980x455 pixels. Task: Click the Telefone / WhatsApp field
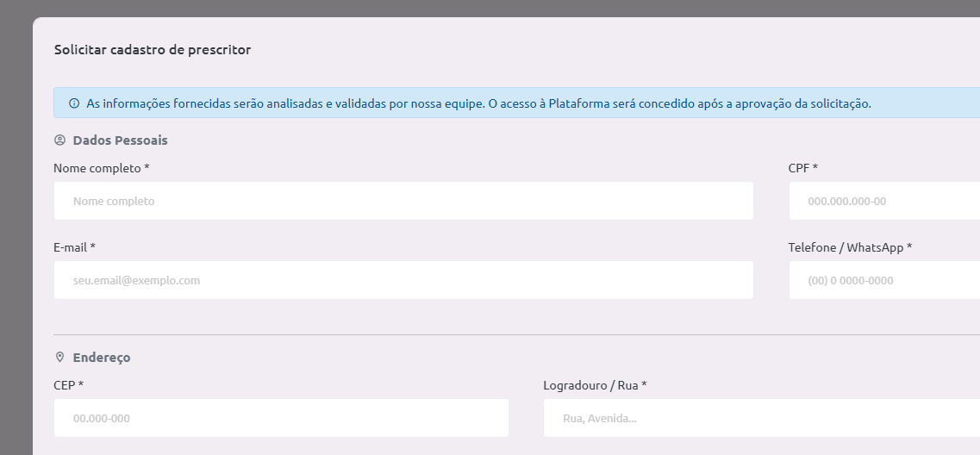click(884, 280)
